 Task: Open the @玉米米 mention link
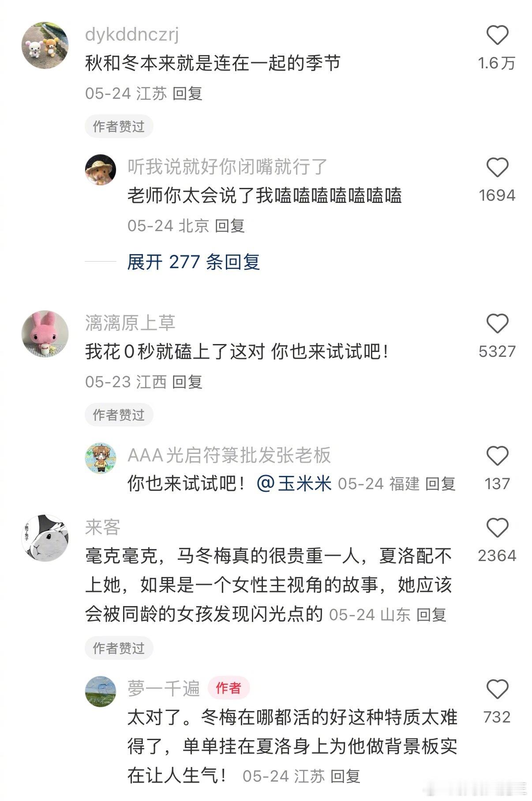(294, 484)
